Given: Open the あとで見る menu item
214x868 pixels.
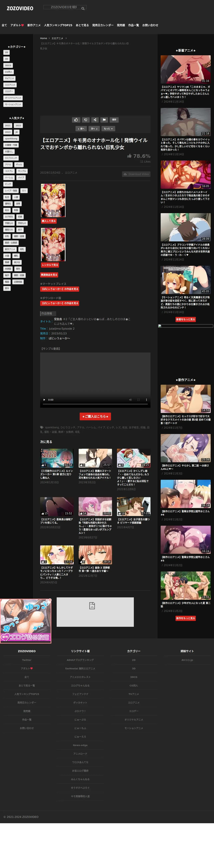Looking at the screenshot, I should point(82,25).
